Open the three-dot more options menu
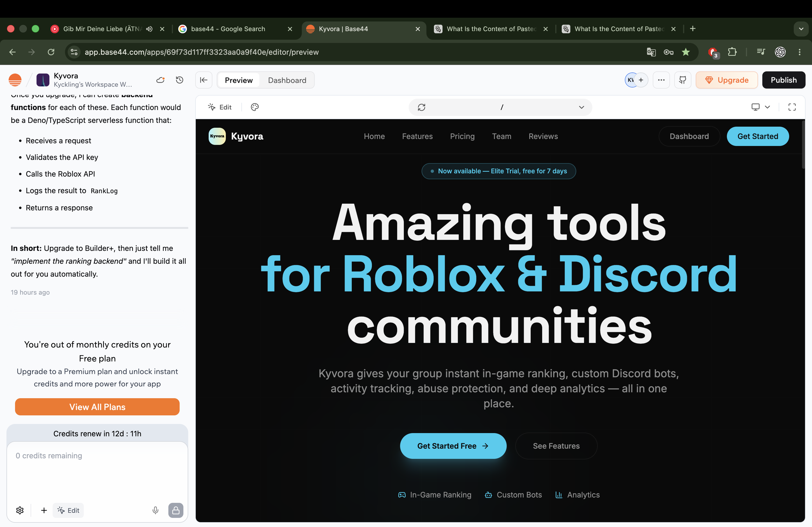Image resolution: width=812 pixels, height=527 pixels. [661, 80]
